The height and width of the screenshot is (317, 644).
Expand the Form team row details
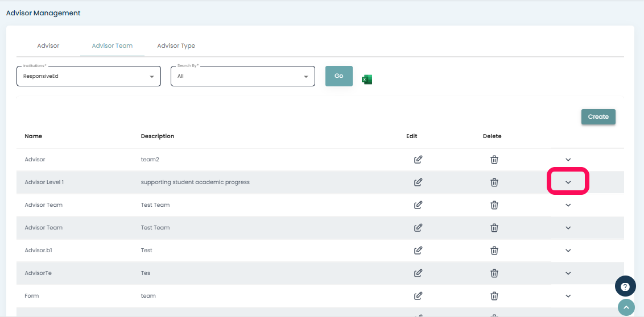(x=568, y=296)
